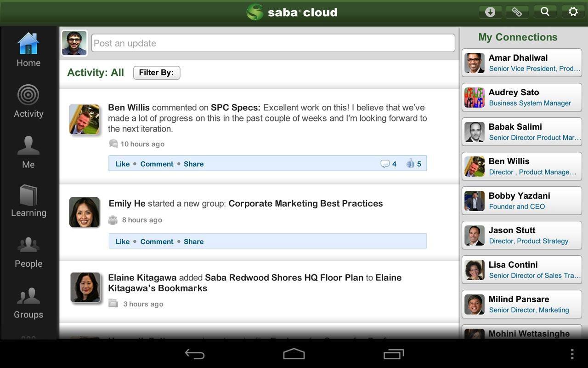Image resolution: width=588 pixels, height=368 pixels.
Task: Open Babak Salimi connection card
Action: click(522, 132)
